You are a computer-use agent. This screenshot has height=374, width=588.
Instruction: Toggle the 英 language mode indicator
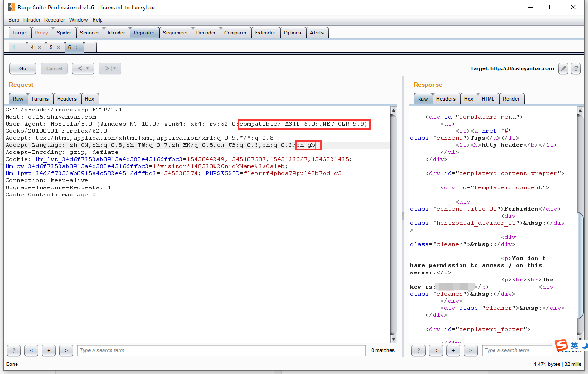point(574,345)
